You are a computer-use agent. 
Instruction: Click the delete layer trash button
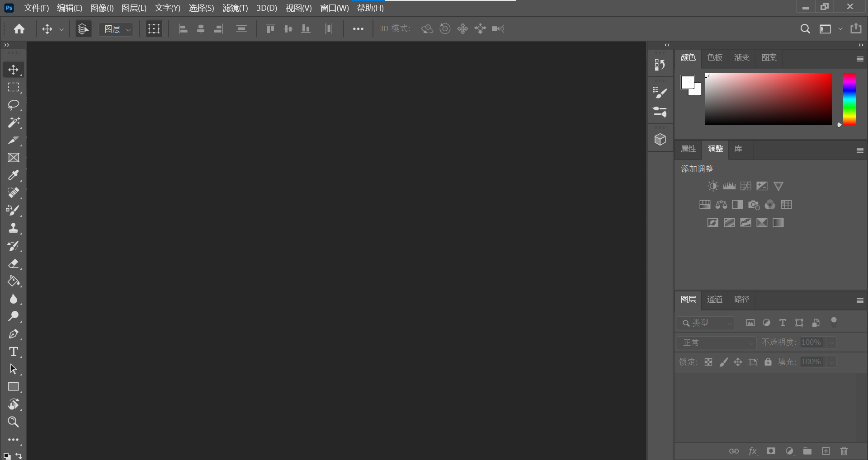pyautogui.click(x=844, y=451)
